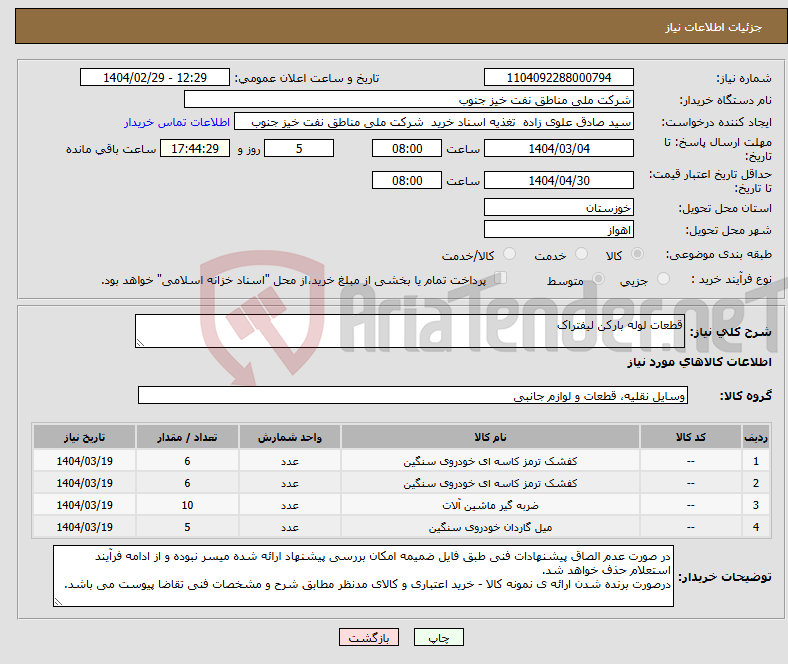This screenshot has height=664, width=788.
Task: Select the خدمت radio button
Action: pyautogui.click(x=581, y=254)
